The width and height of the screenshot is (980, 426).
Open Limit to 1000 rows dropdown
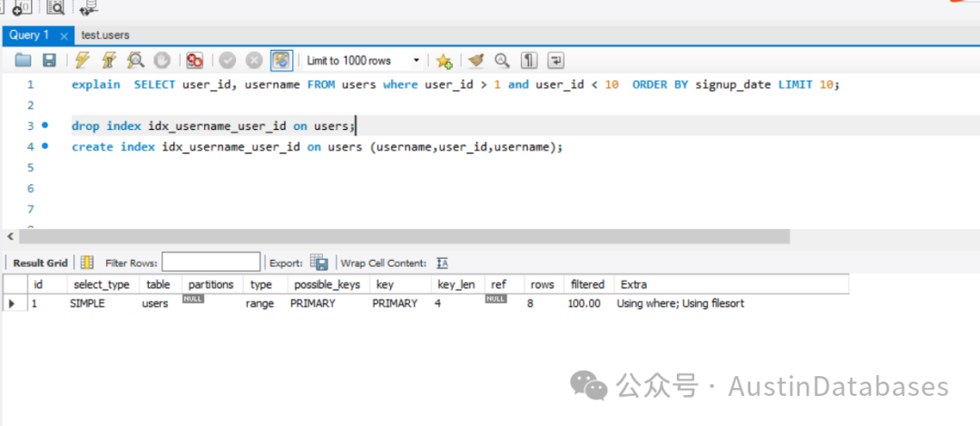pos(362,61)
